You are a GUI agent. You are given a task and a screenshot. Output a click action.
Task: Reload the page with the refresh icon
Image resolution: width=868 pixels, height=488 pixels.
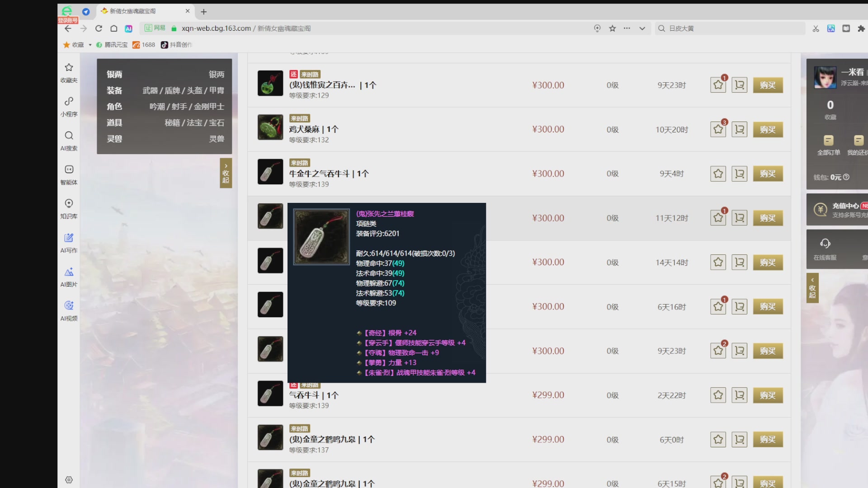pos(99,28)
